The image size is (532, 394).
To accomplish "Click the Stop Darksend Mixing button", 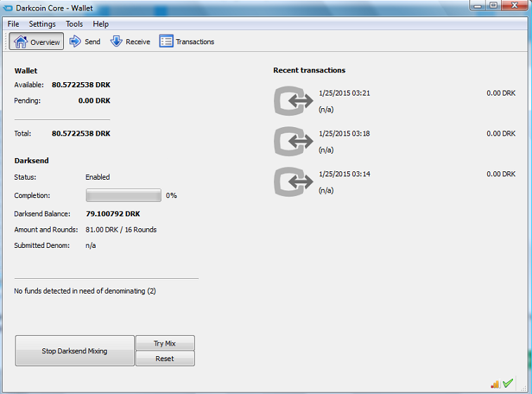I will pyautogui.click(x=74, y=351).
